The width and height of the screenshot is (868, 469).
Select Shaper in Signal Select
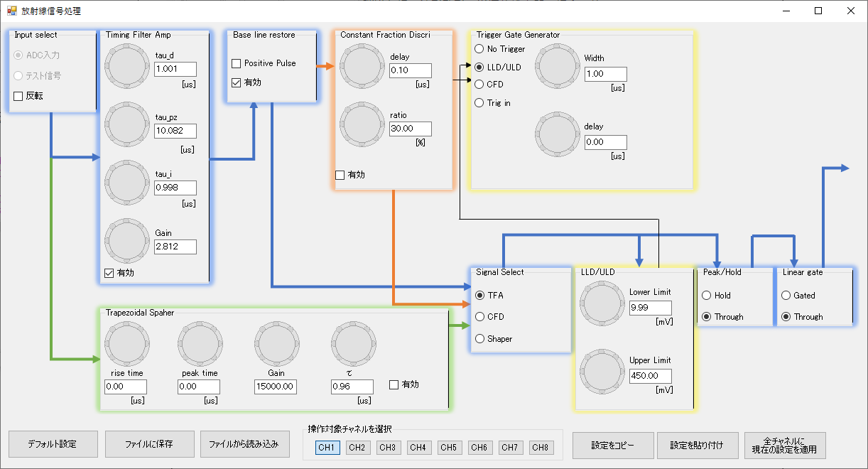479,339
